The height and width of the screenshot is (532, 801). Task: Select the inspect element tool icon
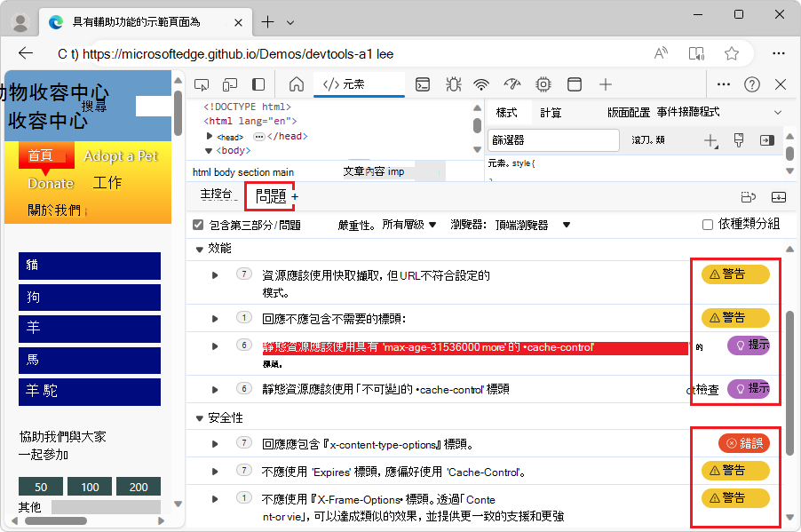pos(202,86)
